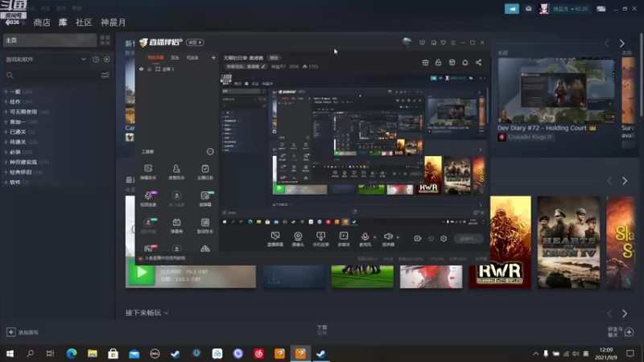Viewport: 644px width, 362px height.
Task: Switch Steam library to grid collections view
Action: pos(105,39)
